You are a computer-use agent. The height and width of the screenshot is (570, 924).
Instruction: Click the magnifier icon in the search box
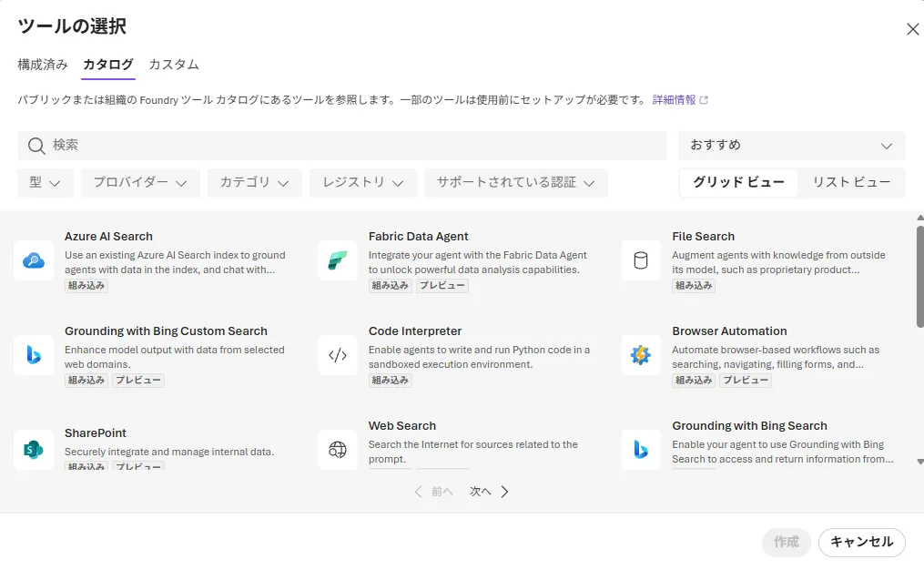36,146
